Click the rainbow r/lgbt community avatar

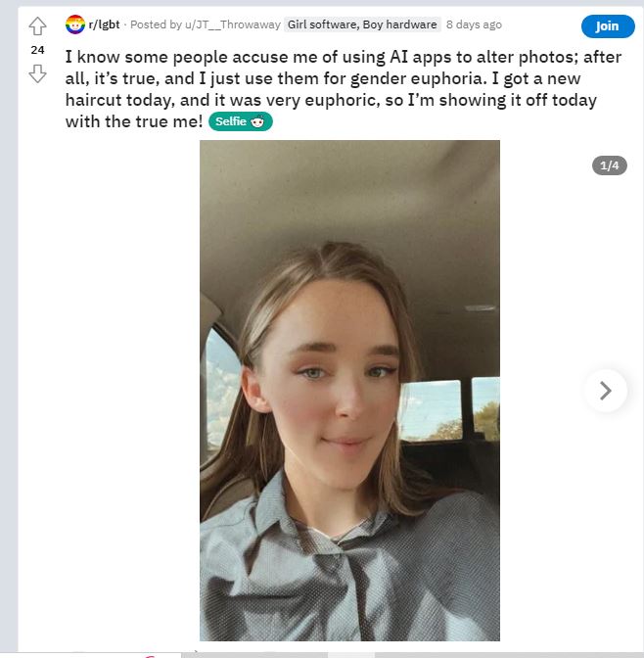click(75, 24)
